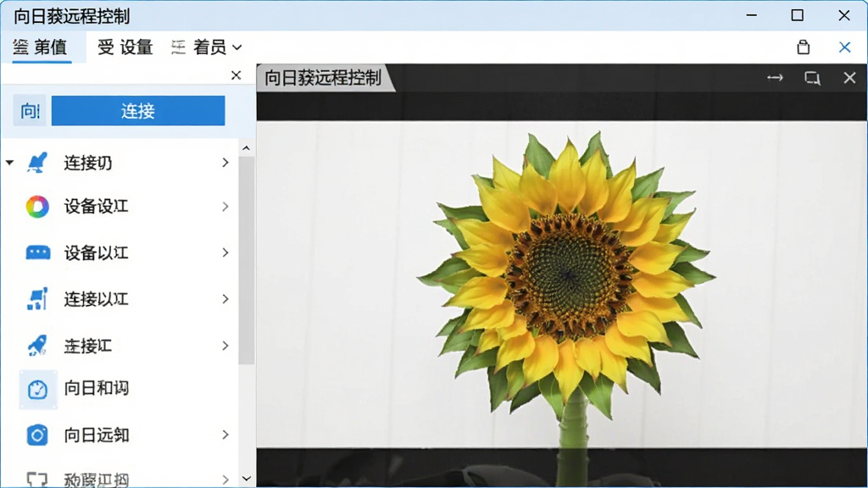Select the 设备设江 text label
868x488 pixels.
tap(97, 207)
